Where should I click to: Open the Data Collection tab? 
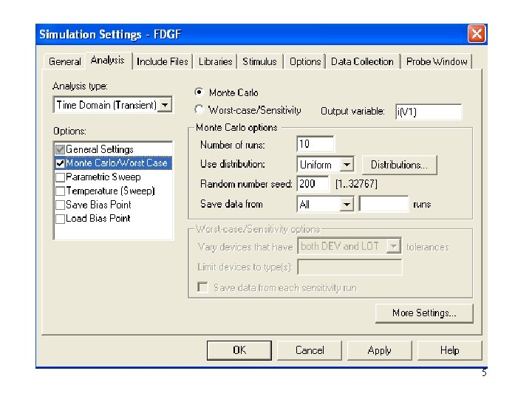(362, 61)
